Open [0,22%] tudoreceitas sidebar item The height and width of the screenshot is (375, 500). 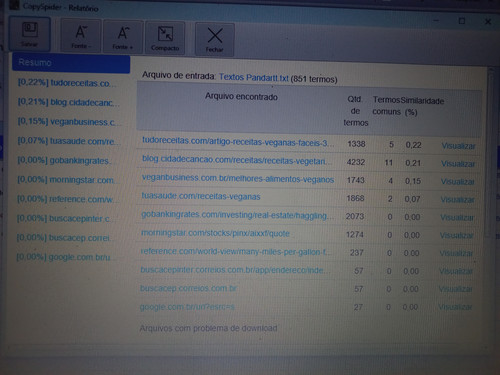(67, 83)
